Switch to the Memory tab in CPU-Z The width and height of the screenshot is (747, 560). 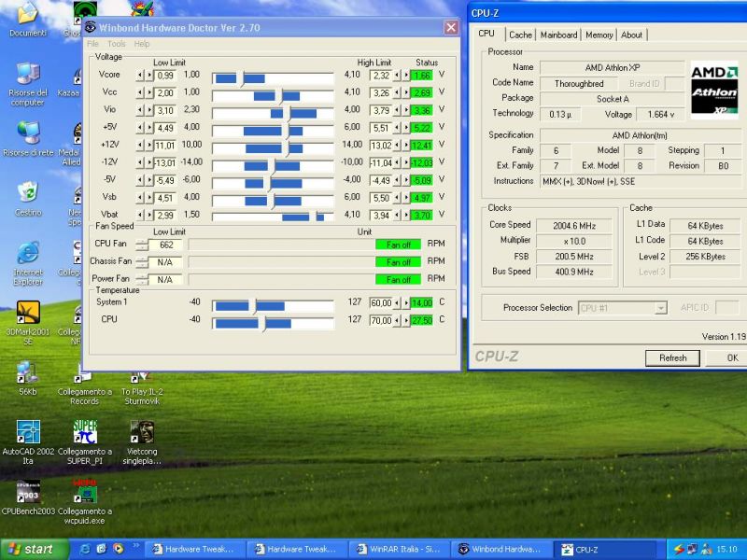(599, 35)
